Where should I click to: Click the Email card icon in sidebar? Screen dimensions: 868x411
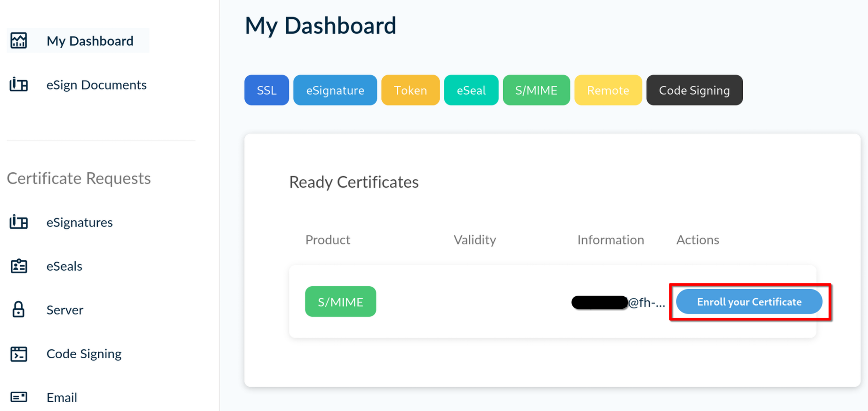tap(19, 397)
